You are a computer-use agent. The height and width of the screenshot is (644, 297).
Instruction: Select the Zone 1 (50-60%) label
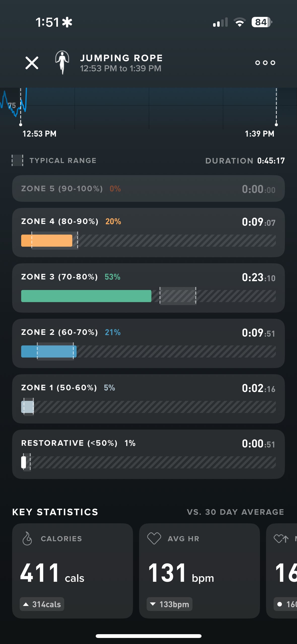coord(59,388)
